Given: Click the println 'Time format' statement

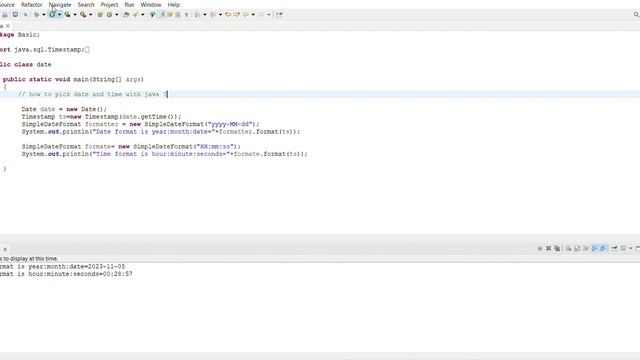Looking at the screenshot, I should [x=164, y=154].
